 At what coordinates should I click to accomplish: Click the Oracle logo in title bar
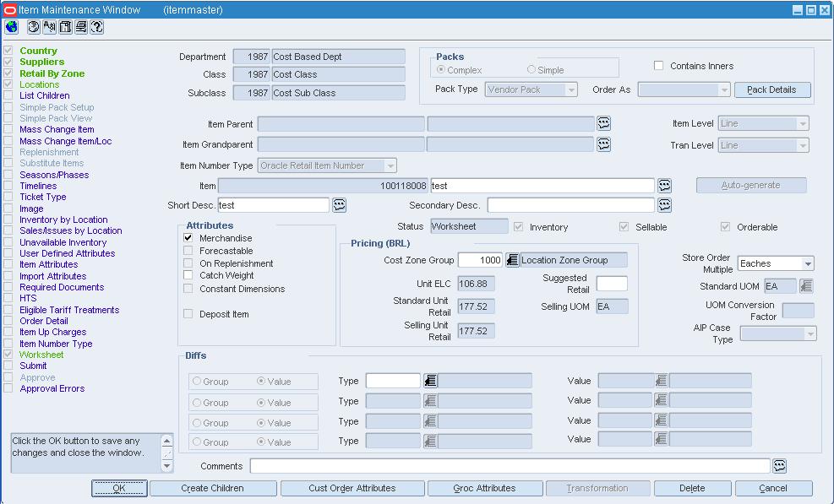10,9
